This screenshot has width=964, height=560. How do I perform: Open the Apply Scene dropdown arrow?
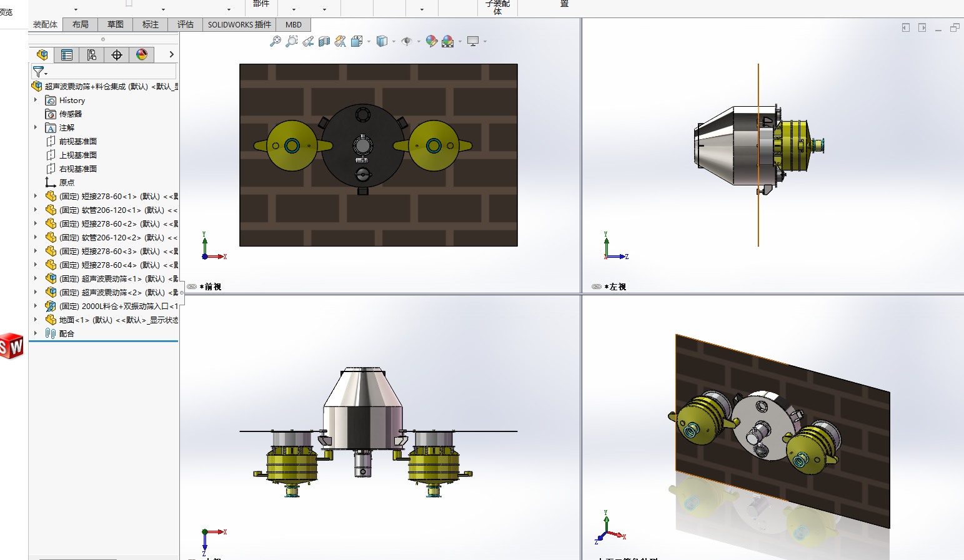[x=460, y=42]
